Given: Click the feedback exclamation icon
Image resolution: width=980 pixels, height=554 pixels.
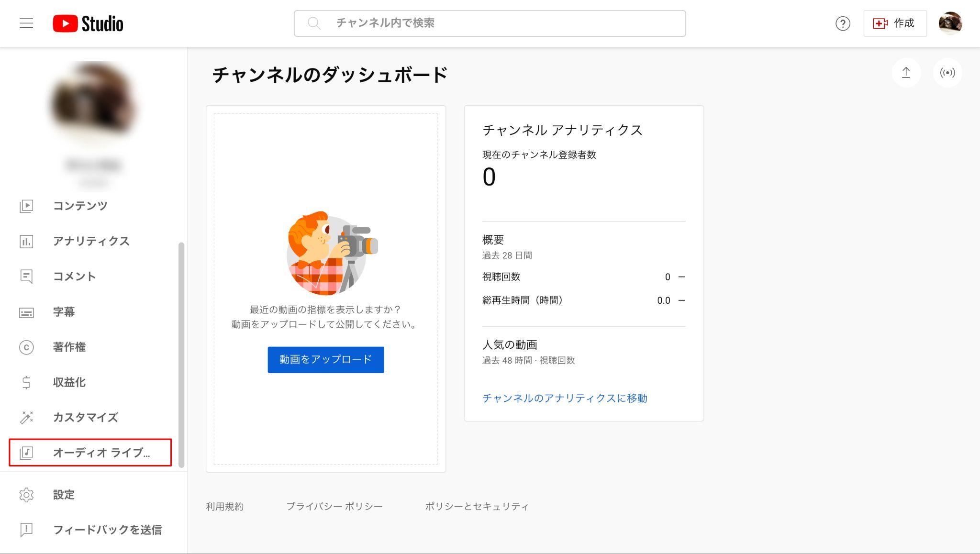Looking at the screenshot, I should (26, 530).
